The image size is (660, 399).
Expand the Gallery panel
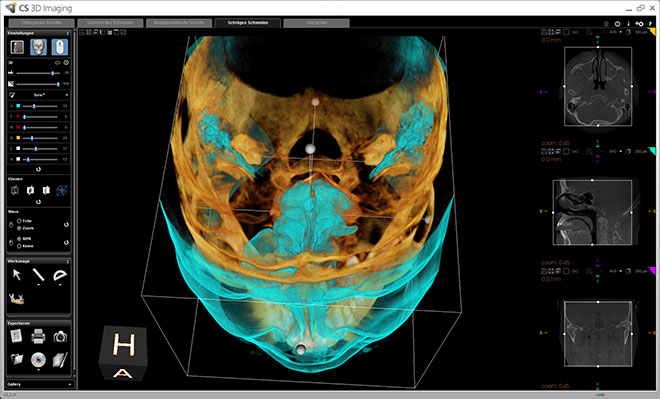pyautogui.click(x=40, y=384)
